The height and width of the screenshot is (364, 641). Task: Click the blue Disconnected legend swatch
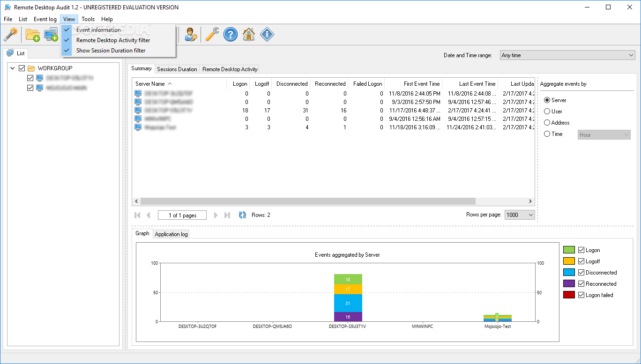(x=569, y=273)
